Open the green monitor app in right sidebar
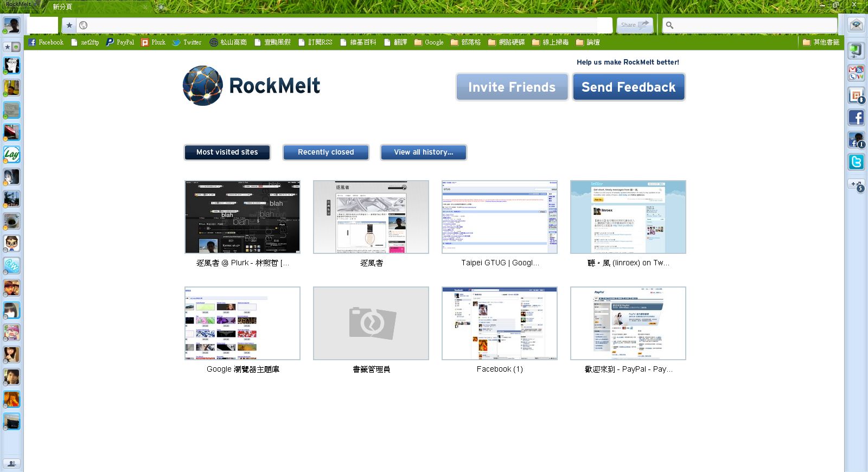Image resolution: width=868 pixels, height=472 pixels. pyautogui.click(x=856, y=50)
